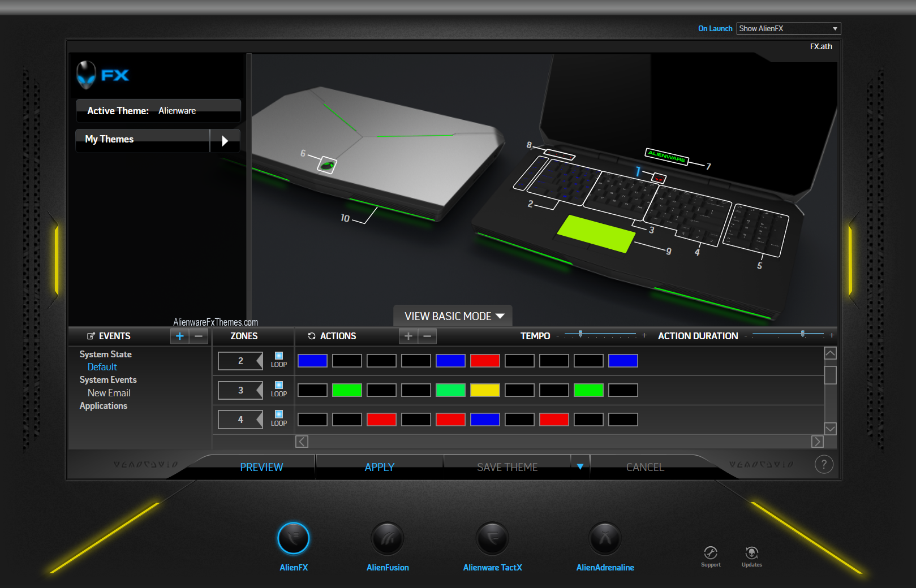Click the AlienFX alien head logo
916x588 pixels.
pyautogui.click(x=86, y=75)
